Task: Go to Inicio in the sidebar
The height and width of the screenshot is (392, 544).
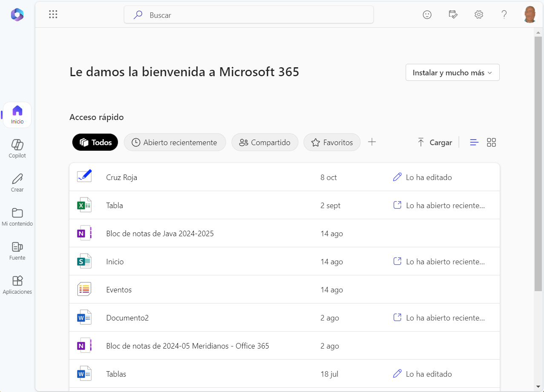Action: (x=17, y=115)
